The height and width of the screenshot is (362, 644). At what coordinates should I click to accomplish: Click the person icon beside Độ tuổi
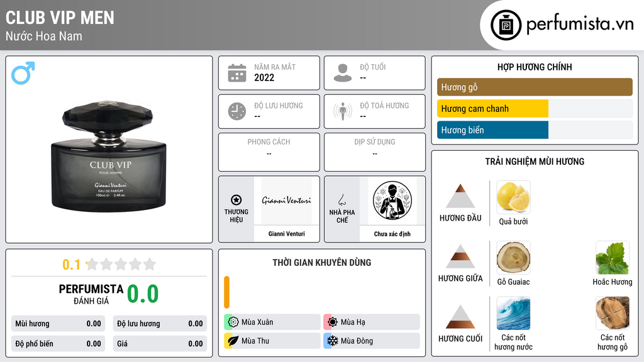[343, 73]
